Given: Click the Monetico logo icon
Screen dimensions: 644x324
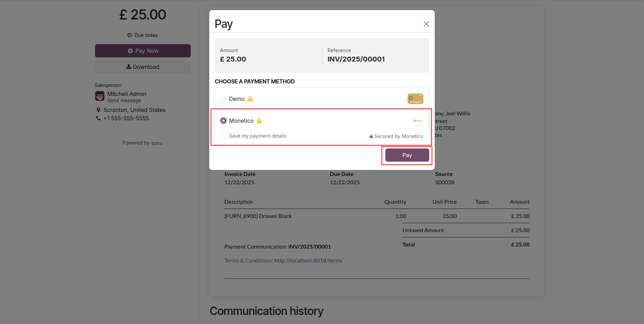Looking at the screenshot, I should pos(418,121).
